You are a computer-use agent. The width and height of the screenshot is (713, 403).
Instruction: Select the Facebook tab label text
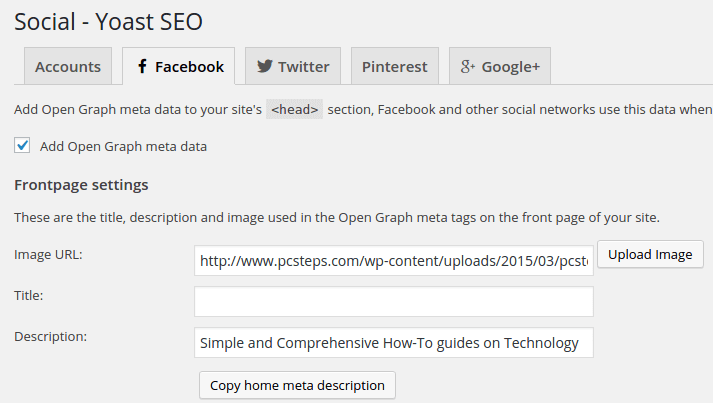tap(189, 67)
